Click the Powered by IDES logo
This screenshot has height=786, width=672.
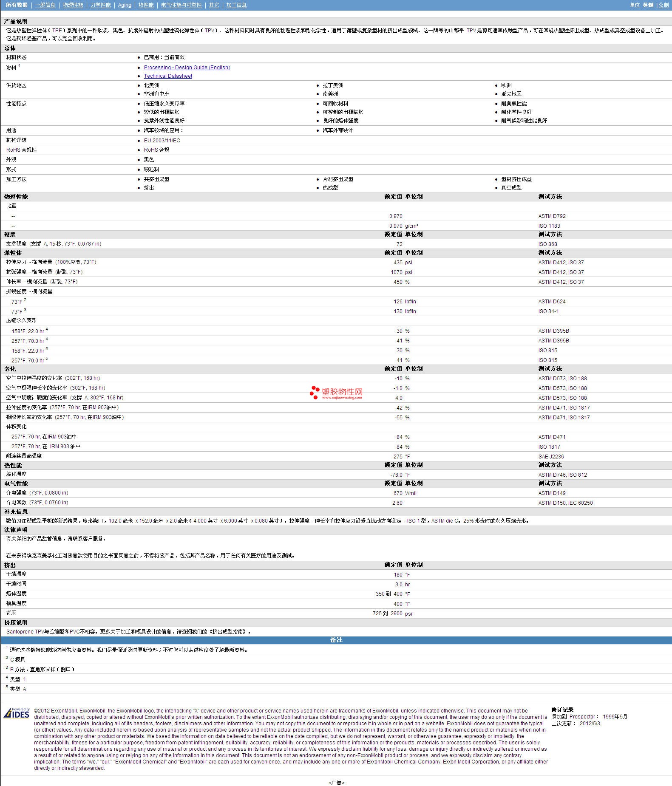click(17, 713)
